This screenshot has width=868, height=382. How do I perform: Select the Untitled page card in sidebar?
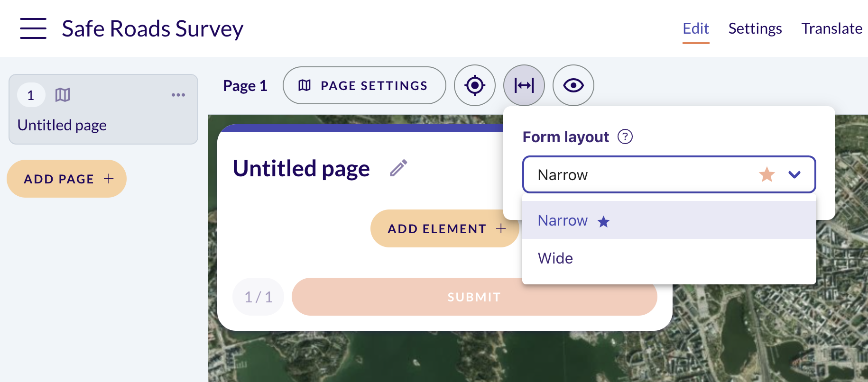[103, 109]
